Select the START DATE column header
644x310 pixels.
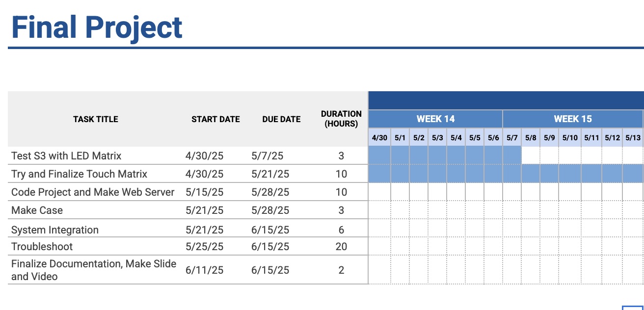[215, 119]
